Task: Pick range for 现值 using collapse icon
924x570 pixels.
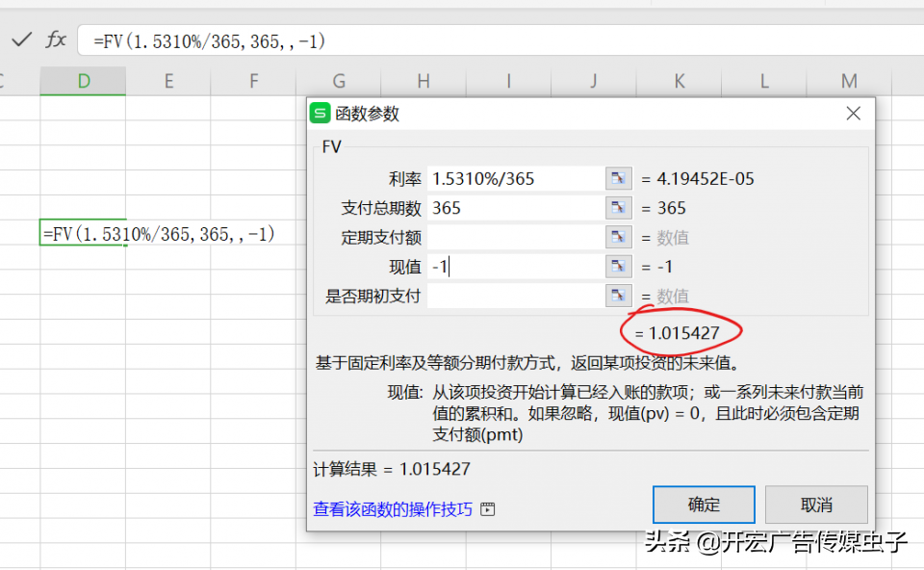Action: pos(618,267)
